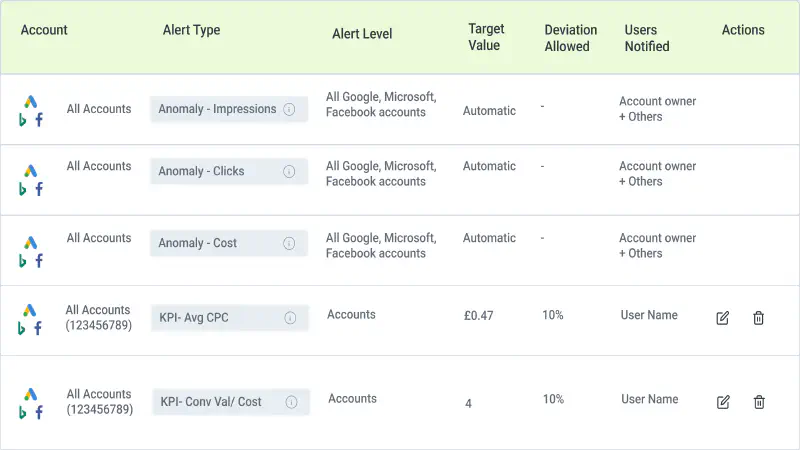
Task: Click info icon next to Anomaly - Impressions
Action: pos(289,109)
